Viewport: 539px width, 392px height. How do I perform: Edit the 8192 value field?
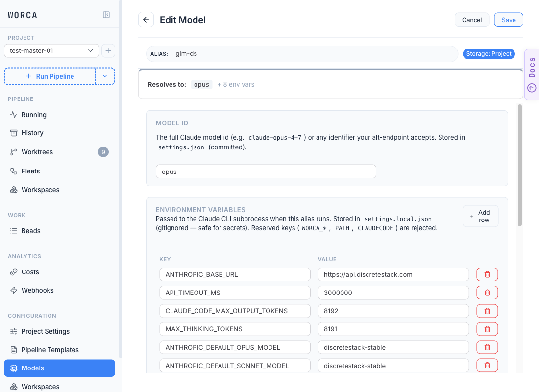click(393, 311)
